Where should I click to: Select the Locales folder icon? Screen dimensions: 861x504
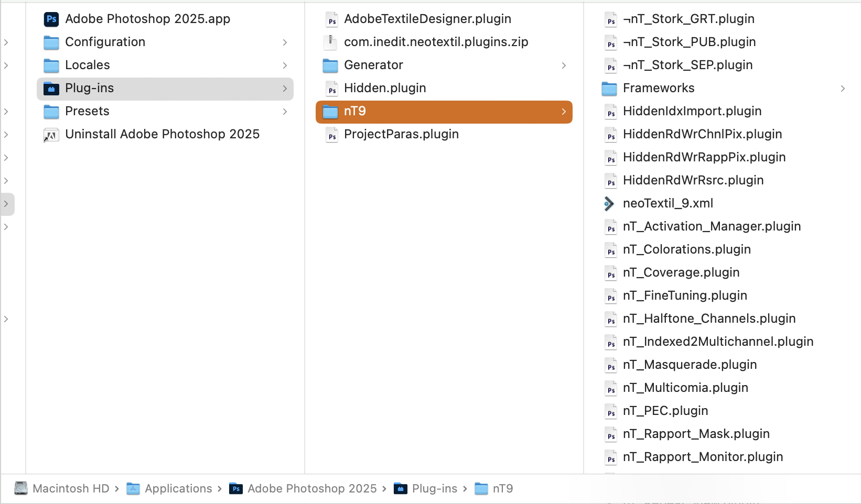coord(51,65)
